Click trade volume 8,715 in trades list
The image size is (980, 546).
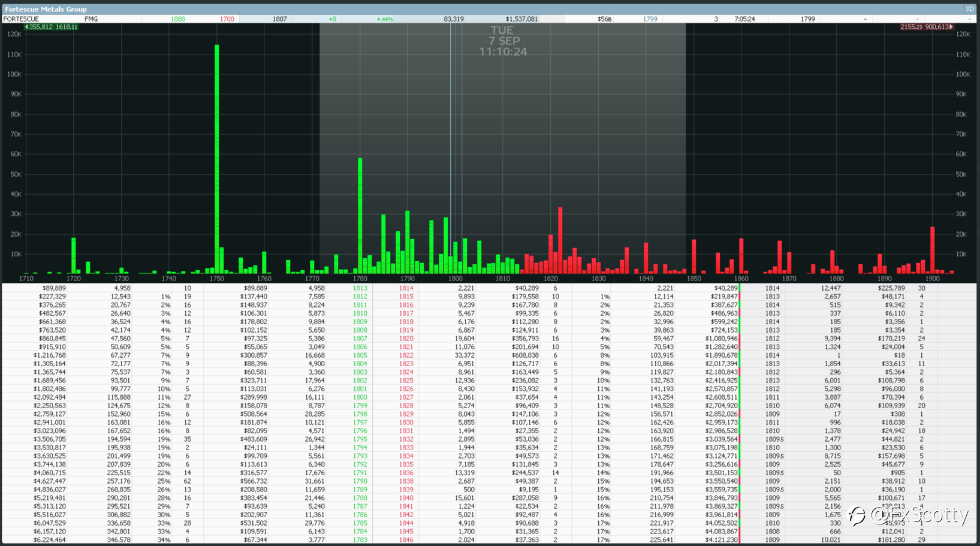click(833, 456)
